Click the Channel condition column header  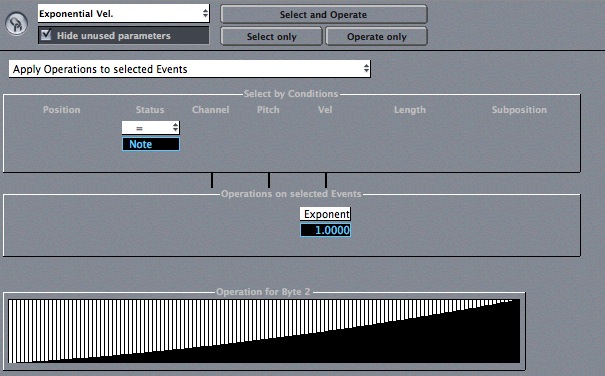coord(210,110)
